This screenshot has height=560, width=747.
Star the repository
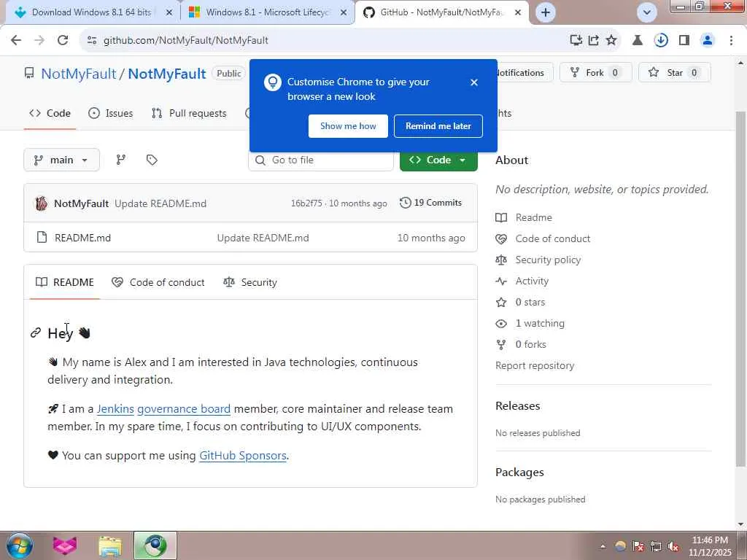coord(674,72)
